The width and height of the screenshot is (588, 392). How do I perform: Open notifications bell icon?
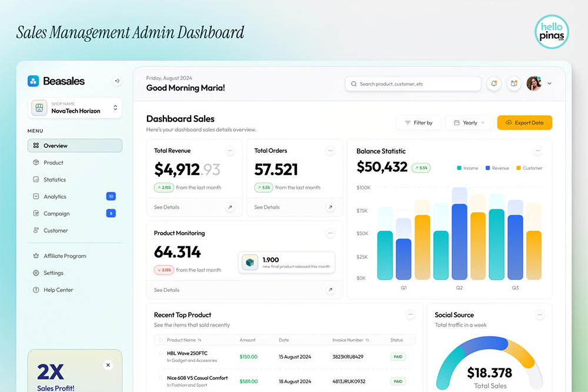(x=494, y=83)
